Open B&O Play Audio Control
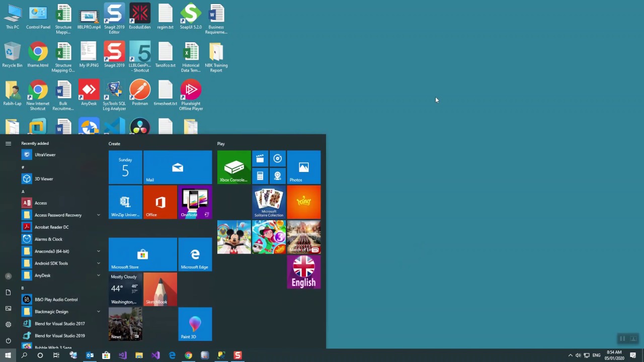Image resolution: width=644 pixels, height=362 pixels. coord(61,300)
